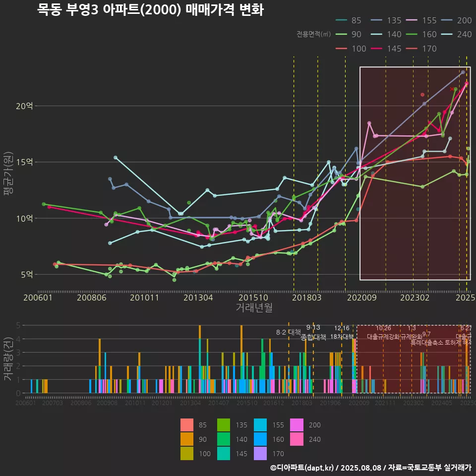Click the 평균가(원) y-axis title
This screenshot has width=476, height=476.
(x=8, y=174)
